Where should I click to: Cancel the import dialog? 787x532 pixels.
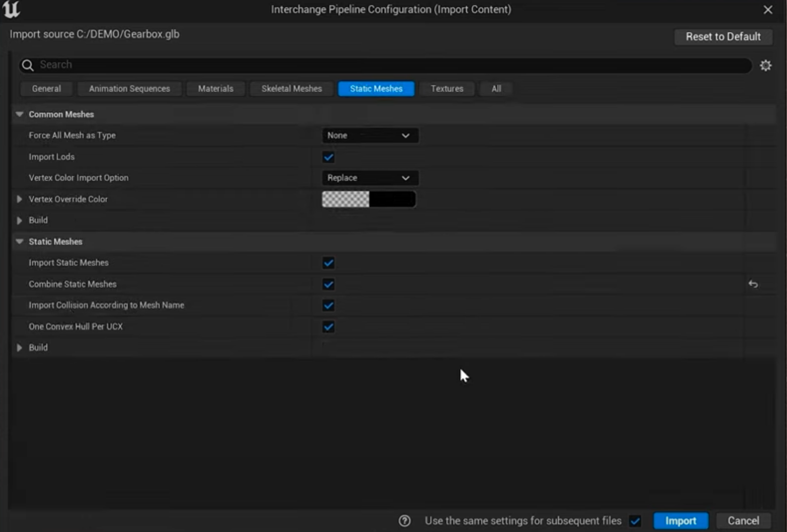[x=743, y=521]
